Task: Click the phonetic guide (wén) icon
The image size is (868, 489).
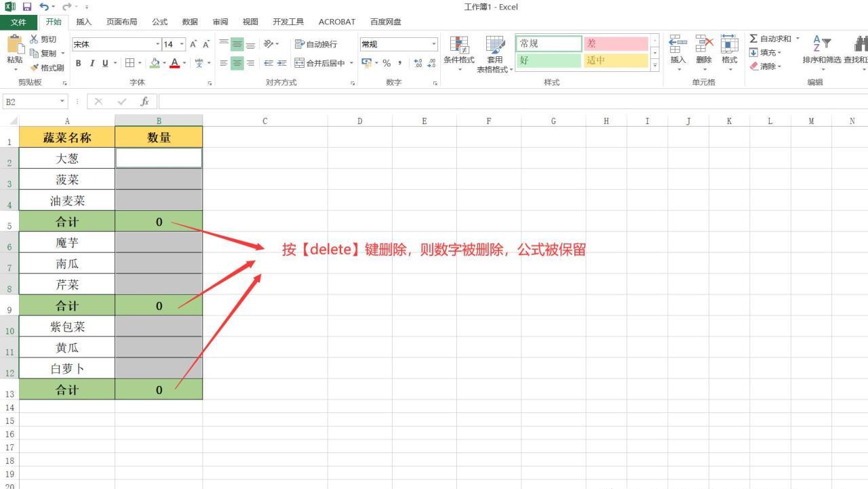Action: click(199, 63)
